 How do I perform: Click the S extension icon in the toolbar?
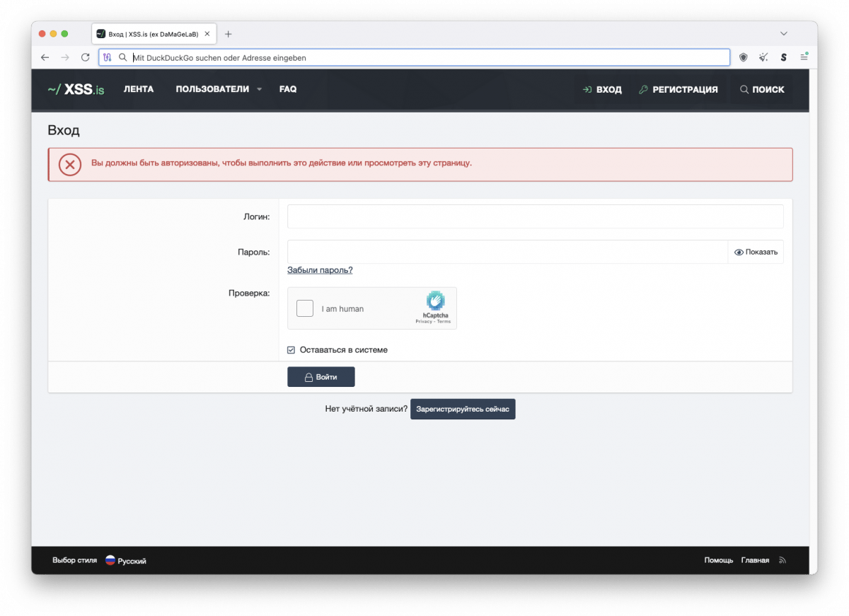pos(783,57)
